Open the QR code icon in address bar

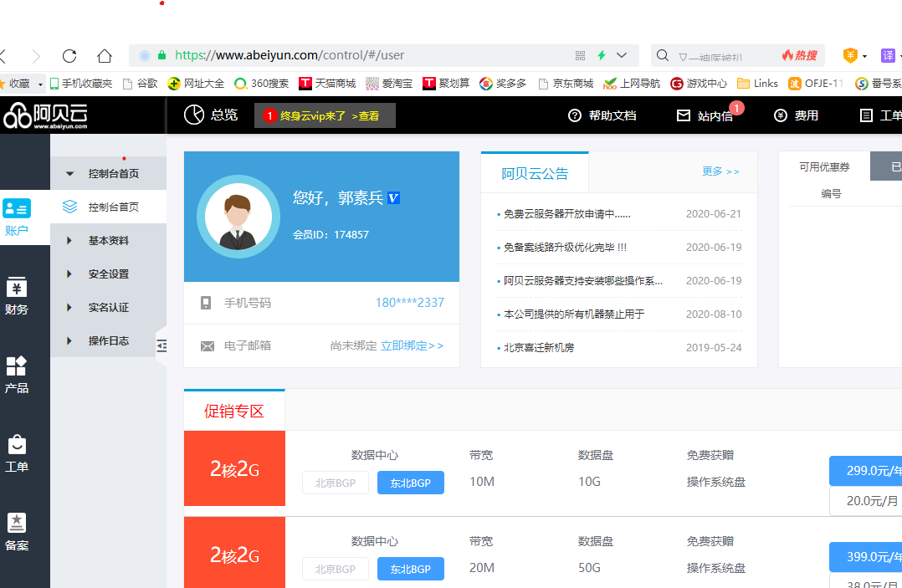pyautogui.click(x=580, y=56)
